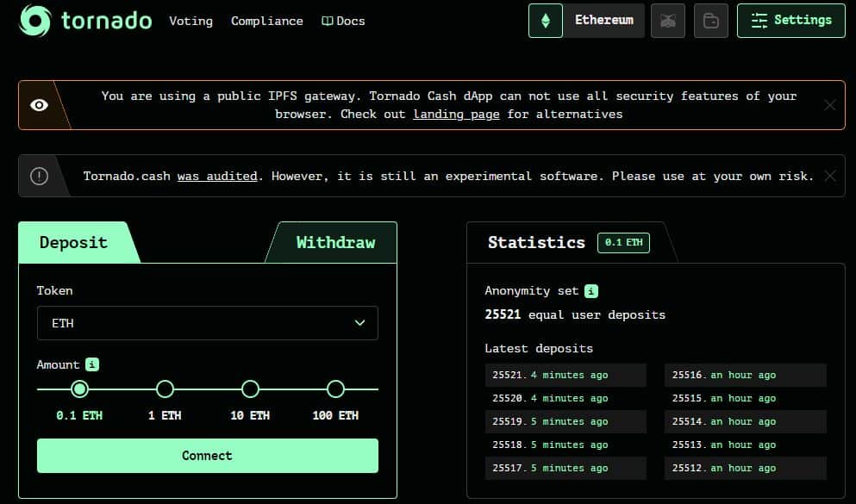Click the Ethereum diamond network icon

[x=546, y=21]
